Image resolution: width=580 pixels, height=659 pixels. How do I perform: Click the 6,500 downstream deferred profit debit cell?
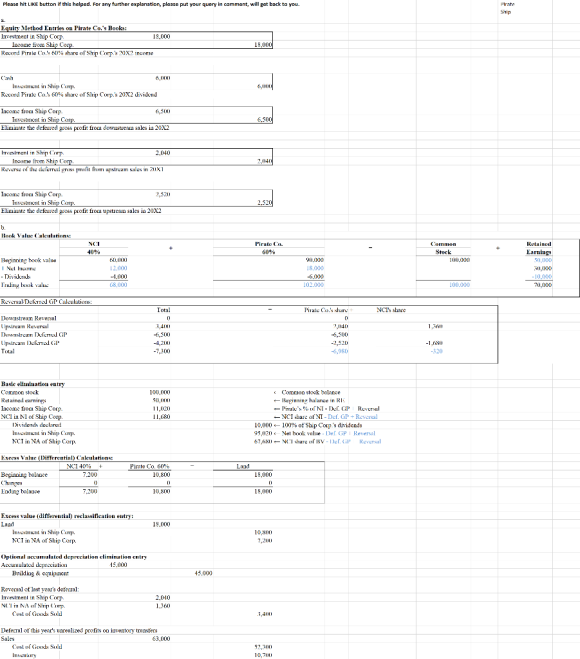tap(163, 111)
